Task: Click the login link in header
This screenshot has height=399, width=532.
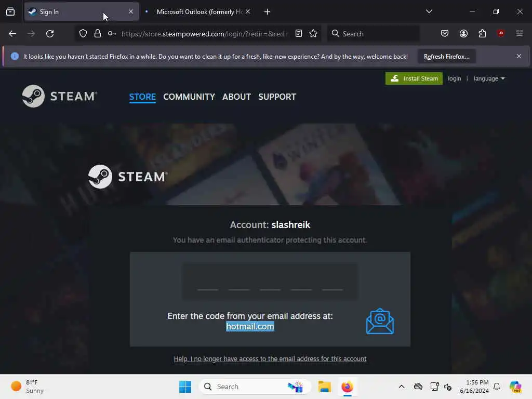Action: tap(454, 79)
